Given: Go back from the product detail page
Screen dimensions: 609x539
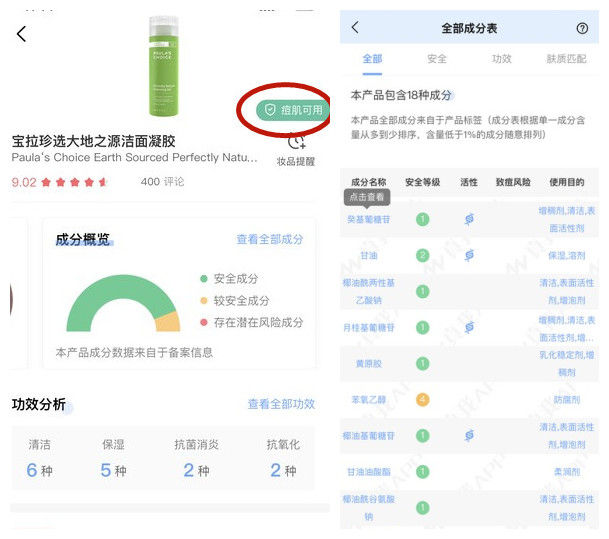Looking at the screenshot, I should pos(22,34).
